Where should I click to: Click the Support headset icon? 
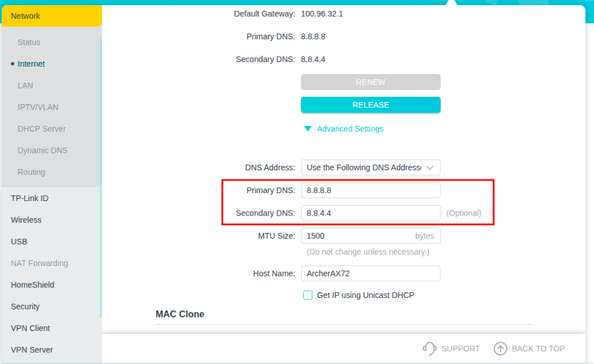(x=429, y=348)
